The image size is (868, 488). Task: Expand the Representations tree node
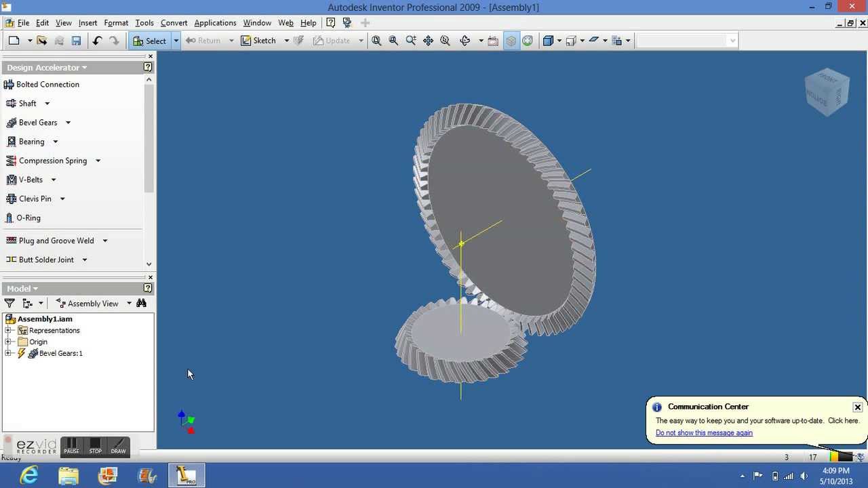tap(8, 331)
